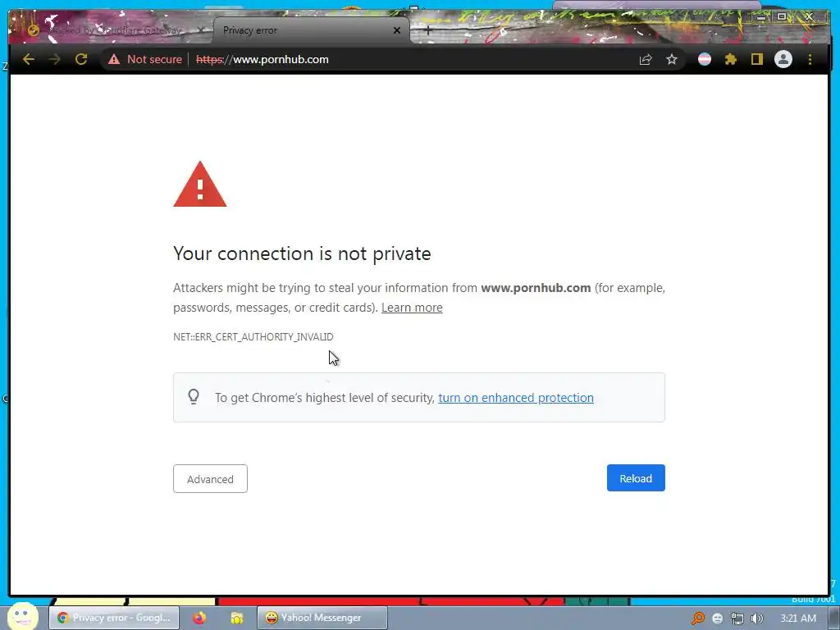Open the Not secure site info warning

click(x=145, y=59)
